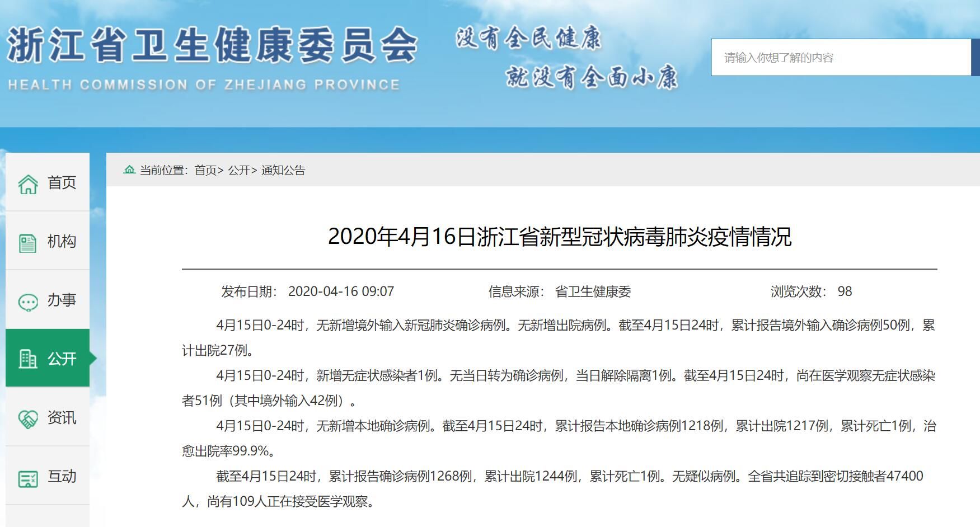
Task: Click the small house icon before 当前位置
Action: [129, 170]
